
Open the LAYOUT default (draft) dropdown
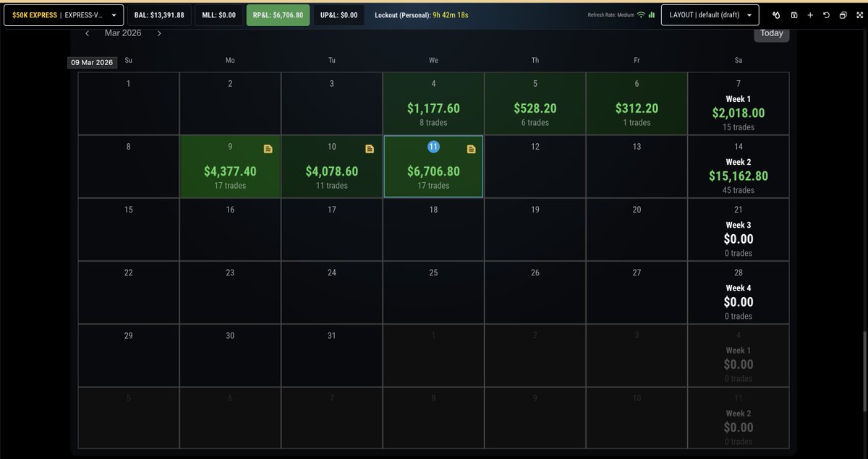click(x=710, y=15)
